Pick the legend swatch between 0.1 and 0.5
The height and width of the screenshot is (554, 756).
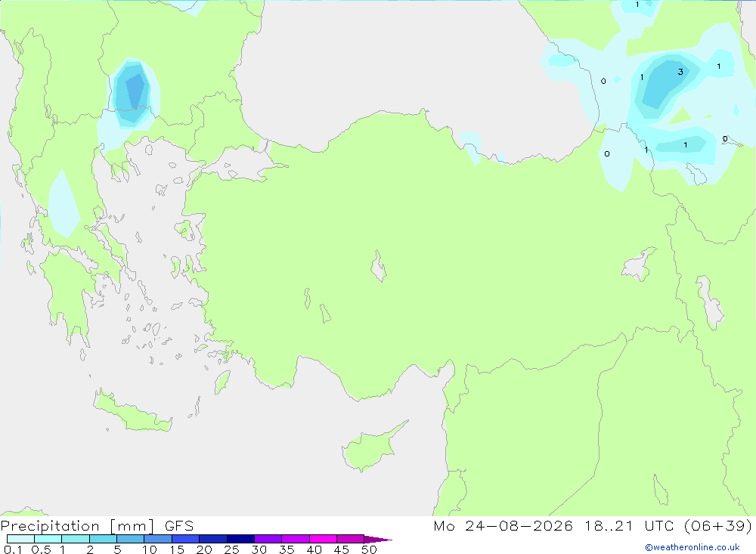coord(20,539)
